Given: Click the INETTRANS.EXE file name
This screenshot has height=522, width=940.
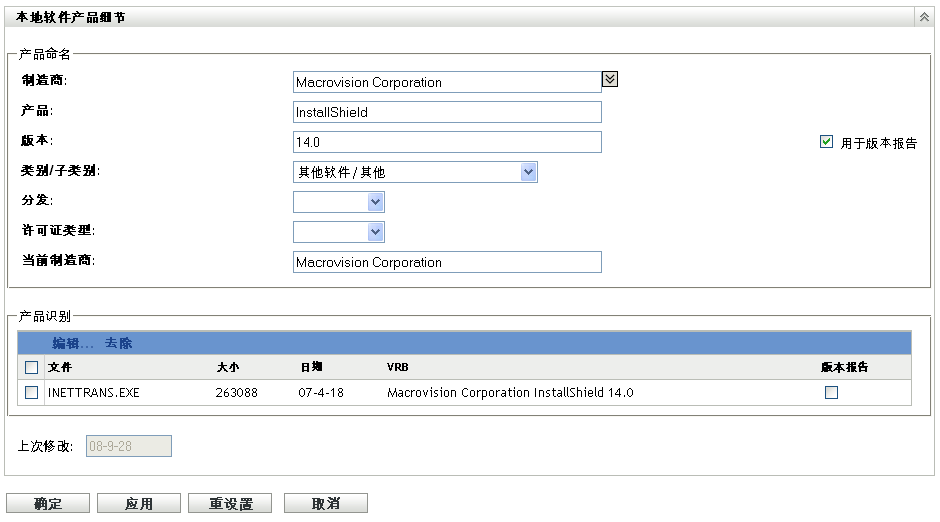Looking at the screenshot, I should pos(94,393).
